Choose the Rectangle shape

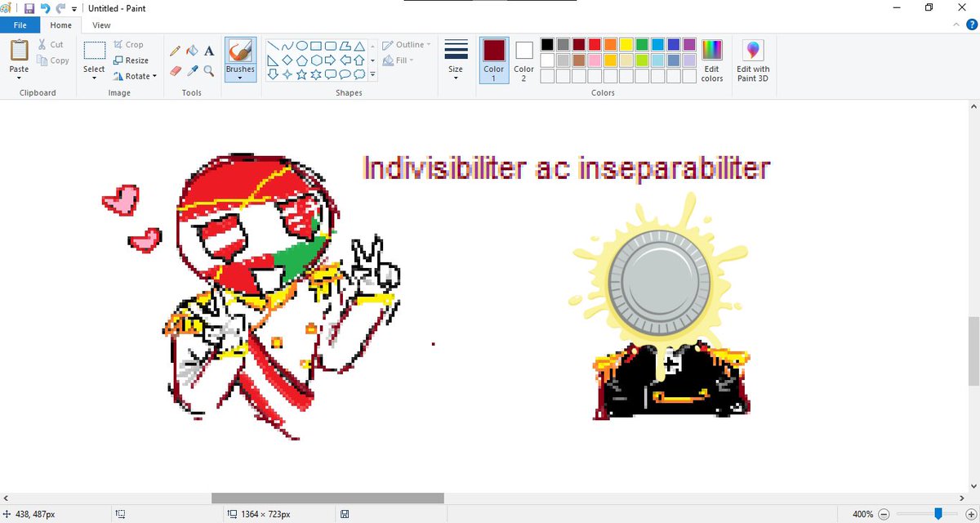317,46
